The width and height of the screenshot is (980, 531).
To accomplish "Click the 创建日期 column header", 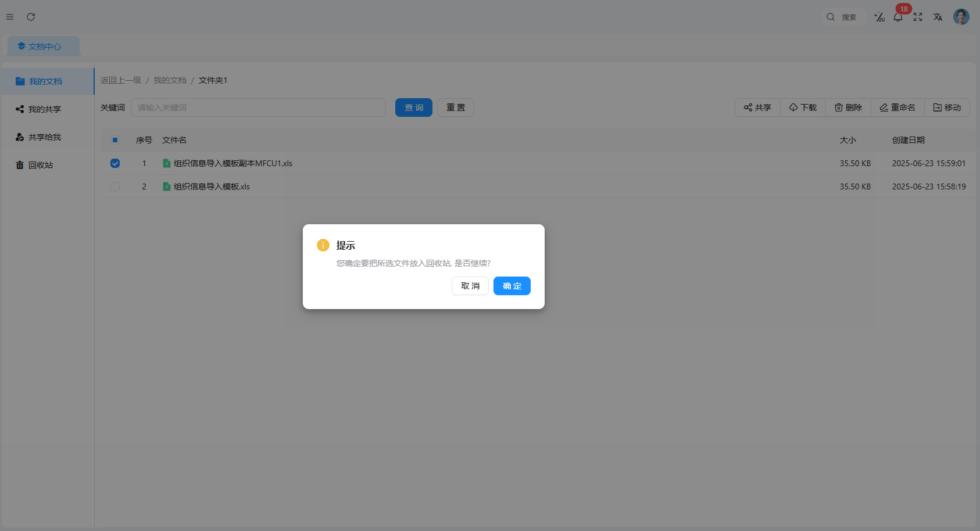I will [909, 140].
